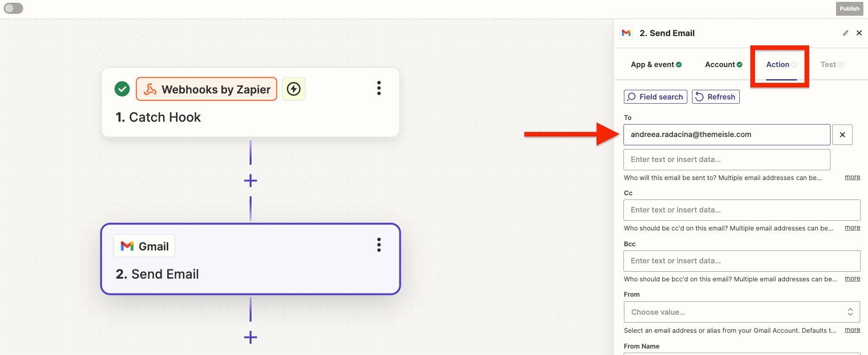Click the Webhooks by Zapier app badge
The height and width of the screenshot is (355, 868).
tap(207, 89)
